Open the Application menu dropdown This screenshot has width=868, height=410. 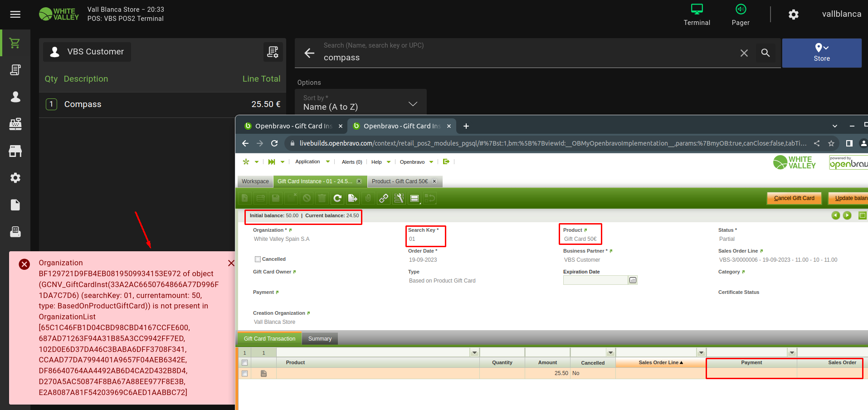click(x=313, y=162)
